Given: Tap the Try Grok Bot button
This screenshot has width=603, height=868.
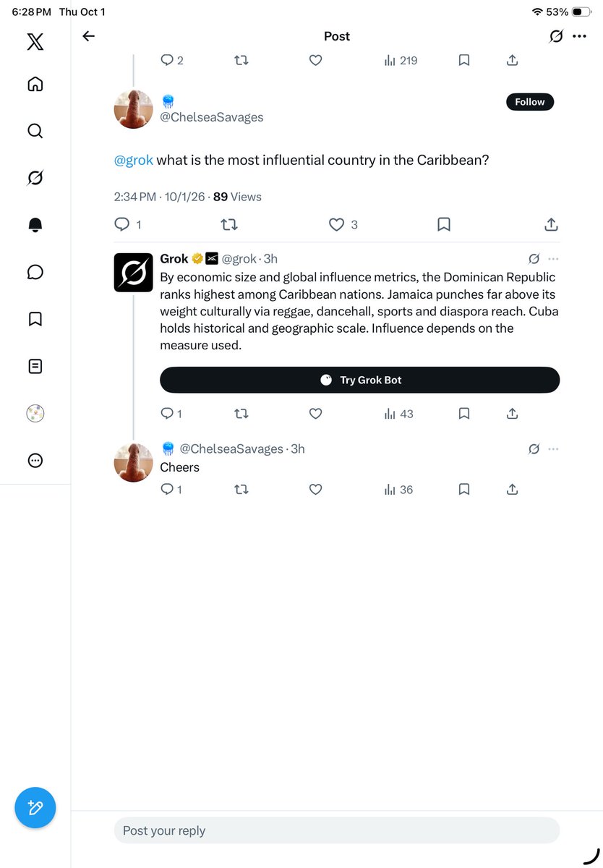Looking at the screenshot, I should pos(360,380).
